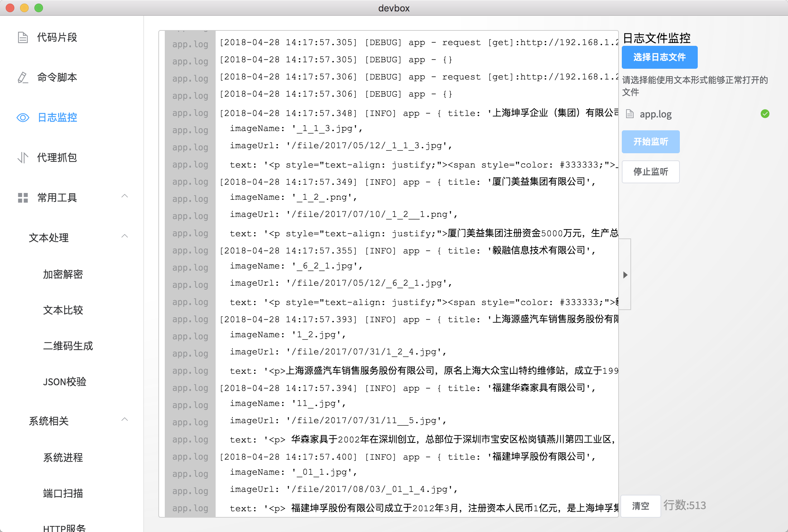The height and width of the screenshot is (532, 788).
Task: Click the proxy capture arrows icon
Action: click(23, 158)
